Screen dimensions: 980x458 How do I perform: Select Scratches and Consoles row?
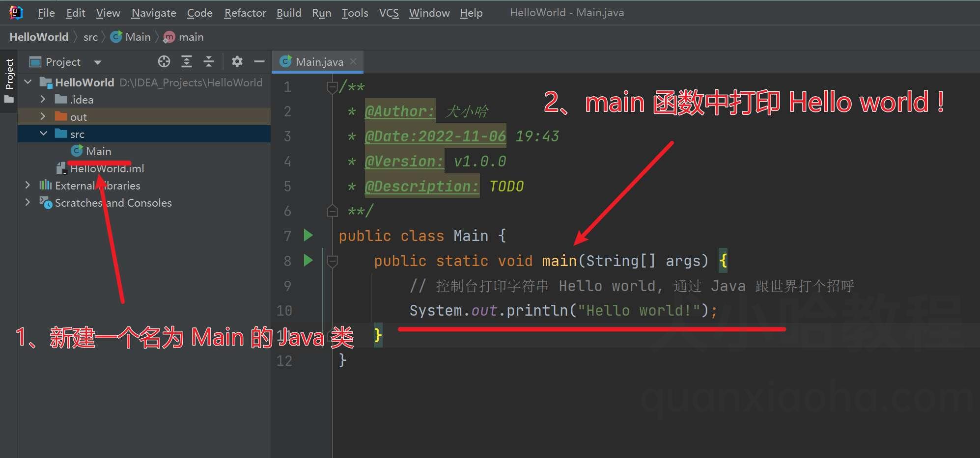(144, 203)
